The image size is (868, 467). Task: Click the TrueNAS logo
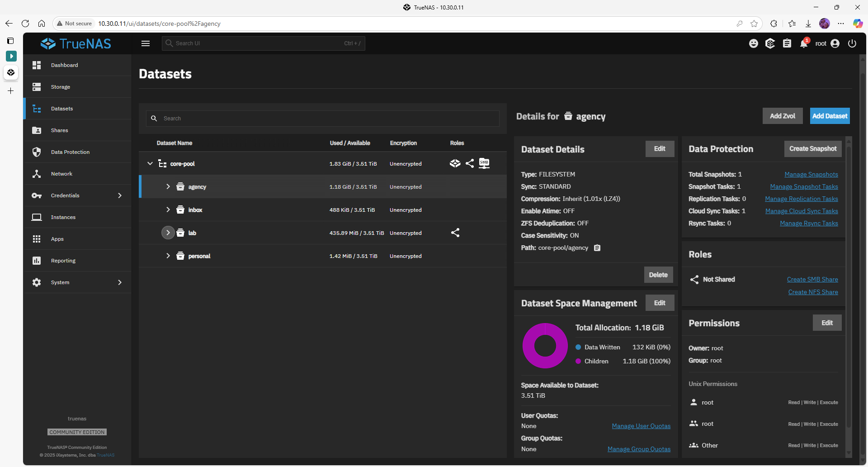click(76, 43)
